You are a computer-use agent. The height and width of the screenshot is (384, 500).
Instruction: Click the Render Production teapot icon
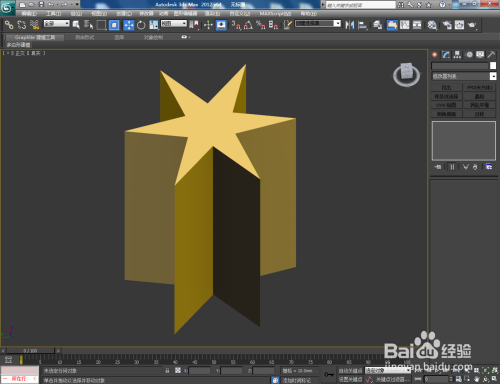(472, 25)
